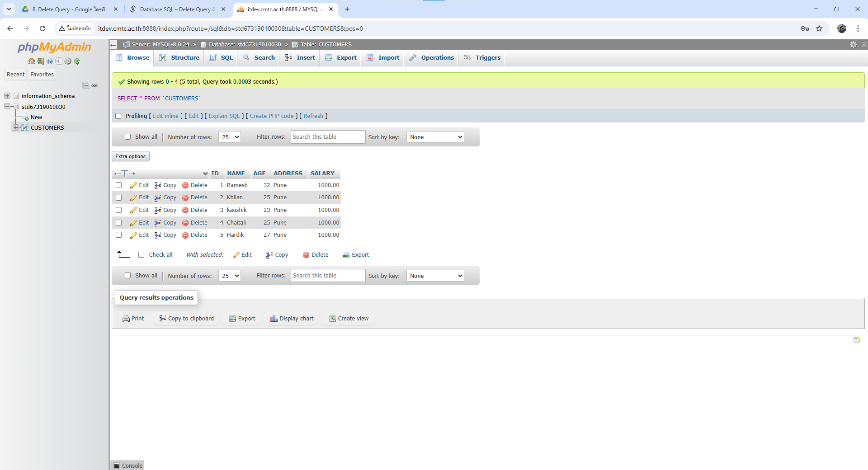Click the Collapse all icon in navigation tree

[x=85, y=85]
